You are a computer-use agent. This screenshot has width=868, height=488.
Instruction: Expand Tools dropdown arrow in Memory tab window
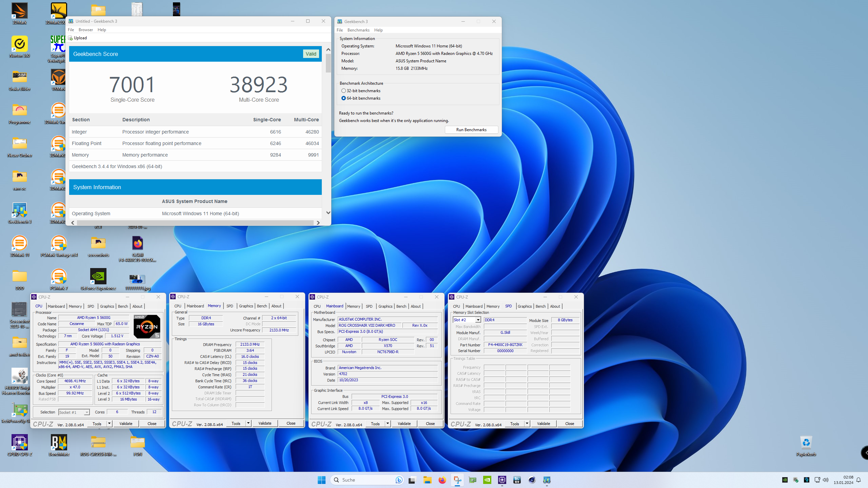pos(248,423)
